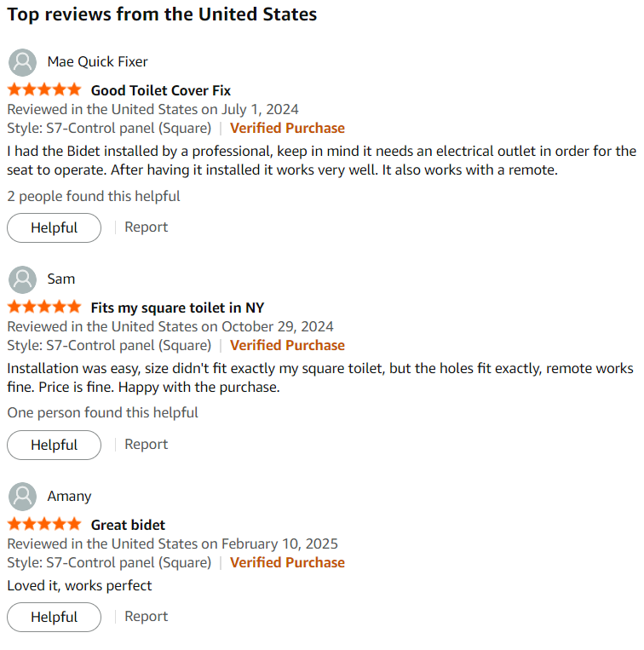The image size is (644, 650).
Task: Click Verified Purchase on Amany's review
Action: click(287, 563)
